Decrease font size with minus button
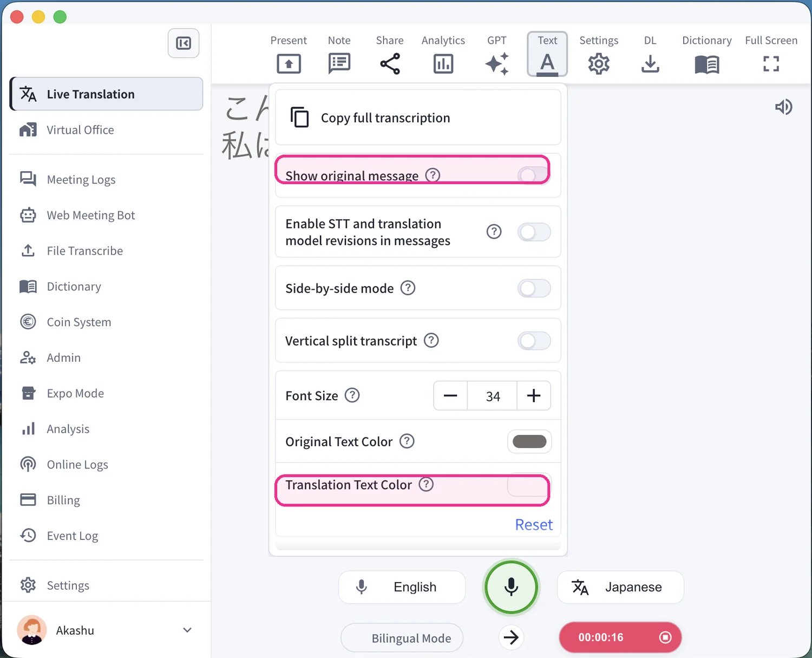This screenshot has width=812, height=658. click(450, 396)
